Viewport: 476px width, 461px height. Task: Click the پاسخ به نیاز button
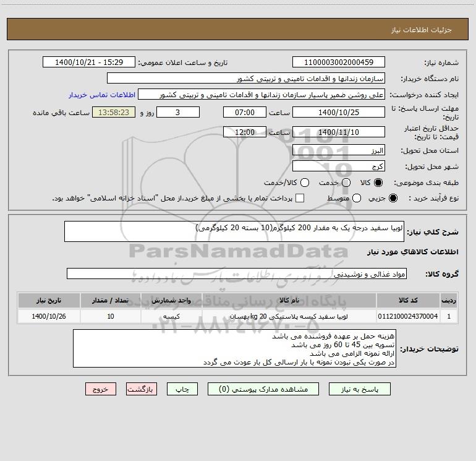(x=359, y=389)
